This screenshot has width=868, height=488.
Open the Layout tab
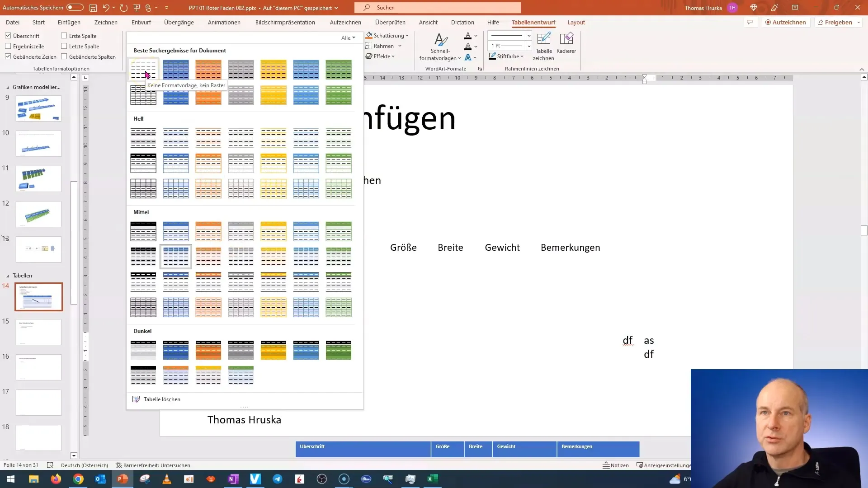click(576, 22)
